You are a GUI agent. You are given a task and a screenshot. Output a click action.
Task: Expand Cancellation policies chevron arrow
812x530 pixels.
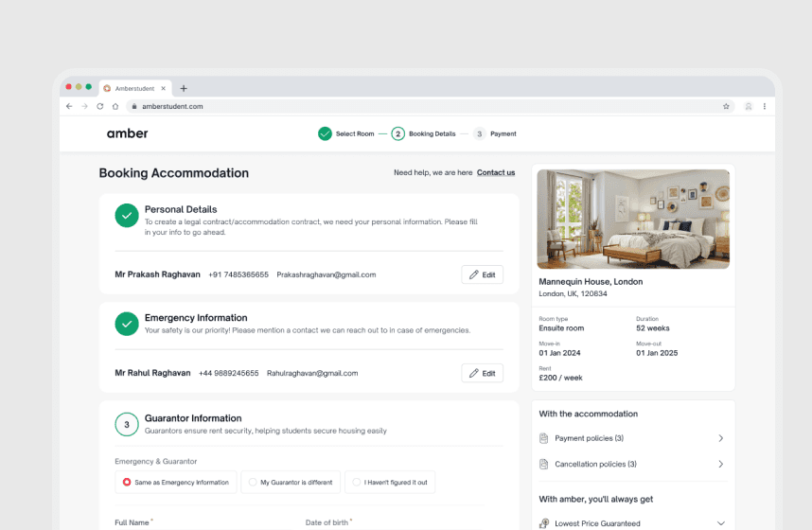click(x=721, y=464)
